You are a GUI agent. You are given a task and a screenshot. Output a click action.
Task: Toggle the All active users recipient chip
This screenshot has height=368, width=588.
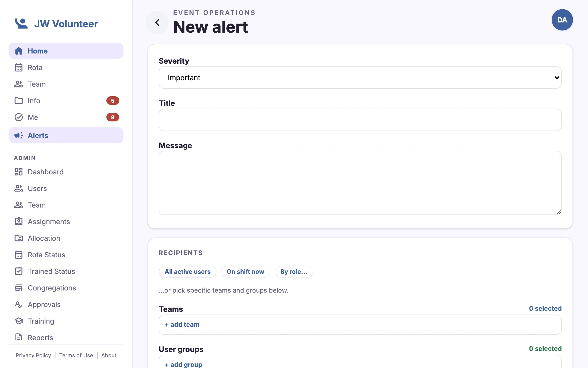(188, 272)
